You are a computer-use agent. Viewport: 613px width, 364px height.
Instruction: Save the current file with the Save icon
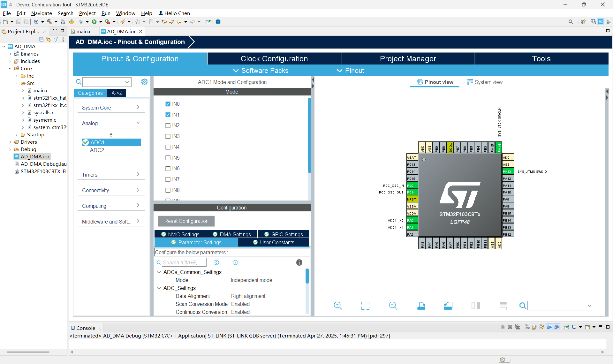[x=18, y=21]
